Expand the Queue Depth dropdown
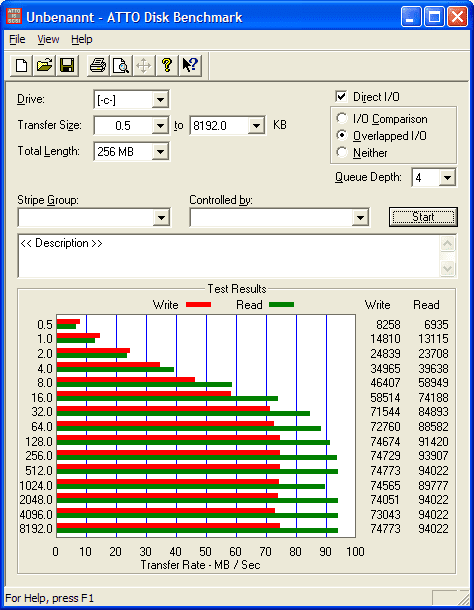Viewport: 474px width, 610px height. click(x=447, y=178)
